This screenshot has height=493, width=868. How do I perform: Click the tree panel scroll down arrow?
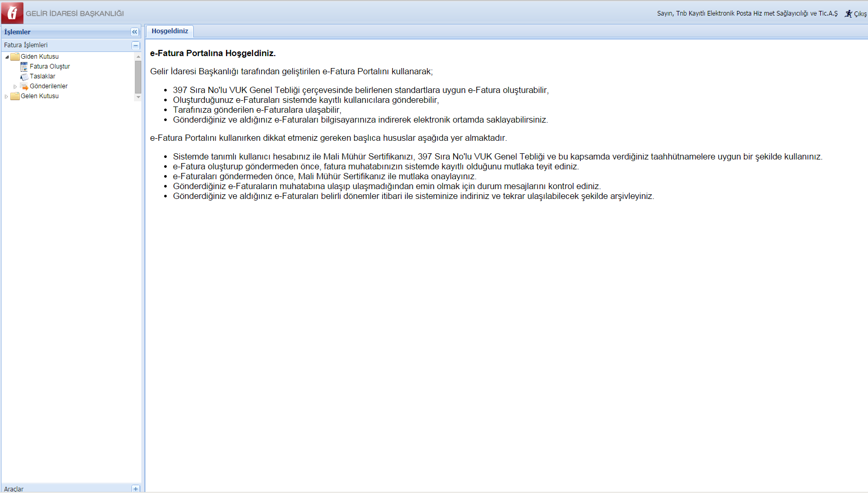click(138, 97)
